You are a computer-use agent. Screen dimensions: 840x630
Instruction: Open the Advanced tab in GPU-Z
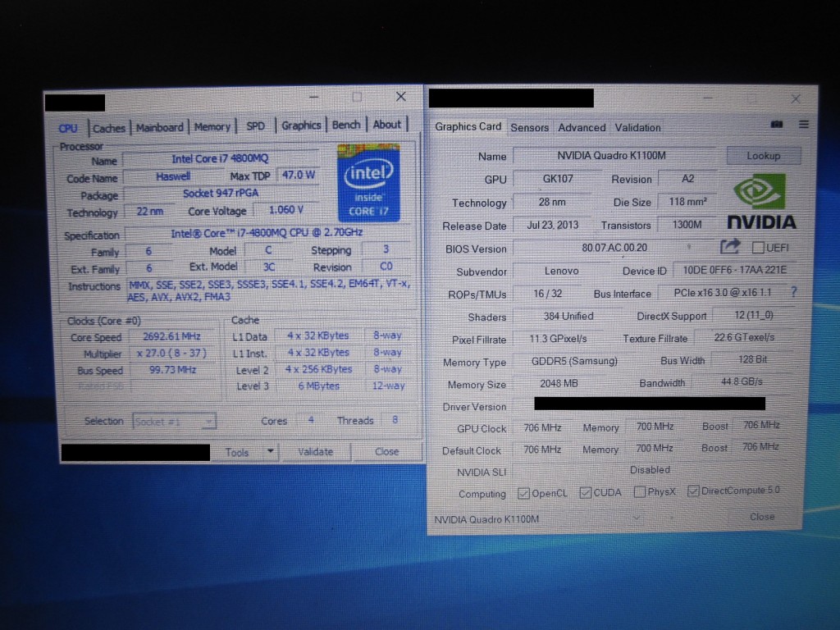point(582,127)
